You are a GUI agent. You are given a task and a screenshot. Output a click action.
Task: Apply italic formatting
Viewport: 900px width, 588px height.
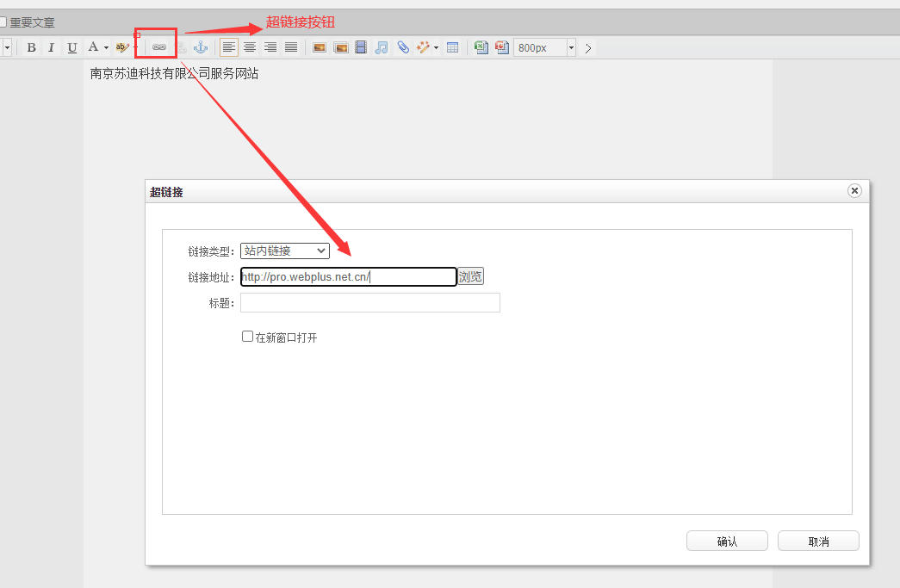pos(52,47)
